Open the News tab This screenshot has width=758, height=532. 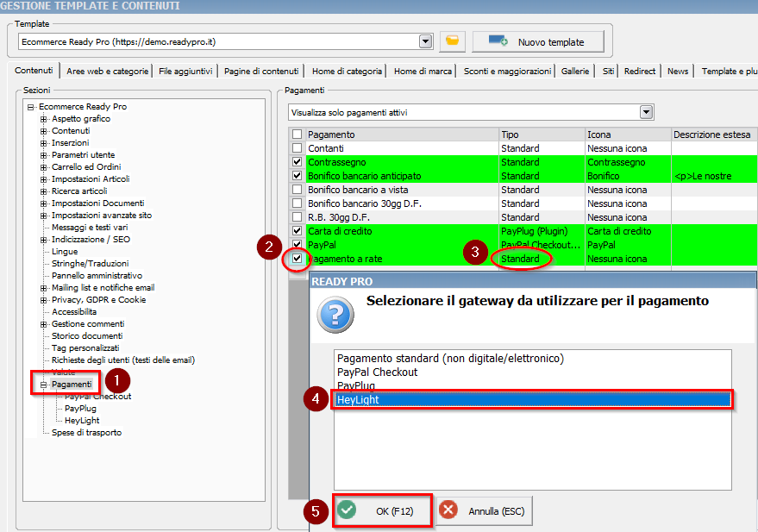tap(678, 71)
